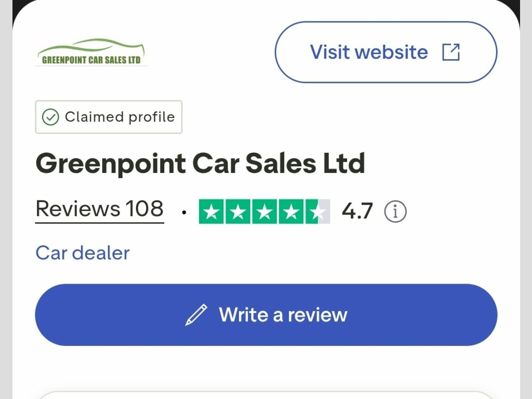Select the fourth green rating star

click(x=291, y=211)
